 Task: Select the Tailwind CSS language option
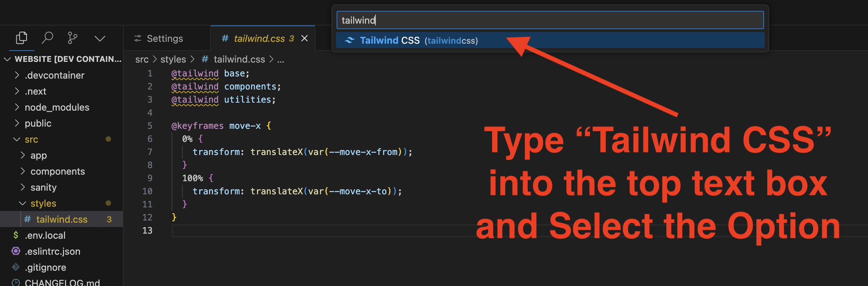(550, 40)
